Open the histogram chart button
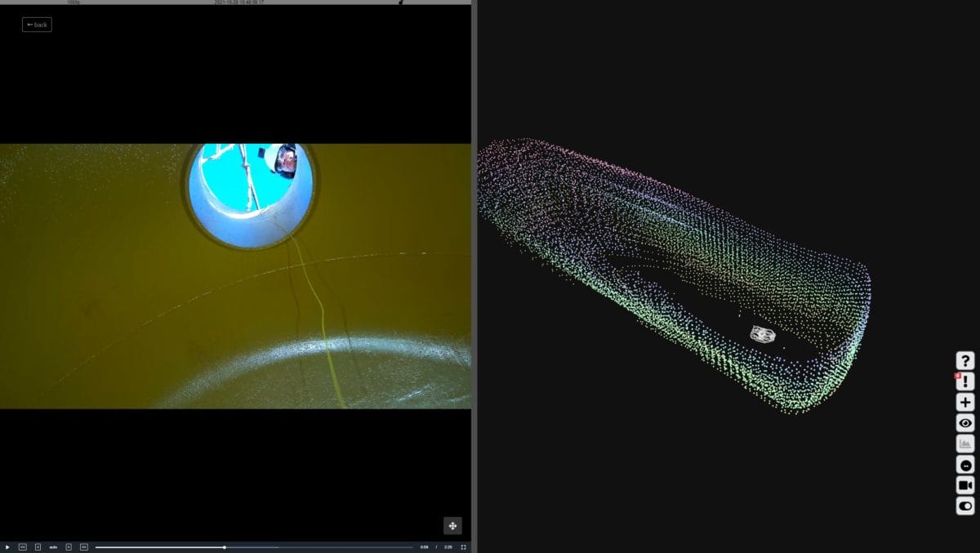Image resolution: width=980 pixels, height=553 pixels. click(x=965, y=444)
